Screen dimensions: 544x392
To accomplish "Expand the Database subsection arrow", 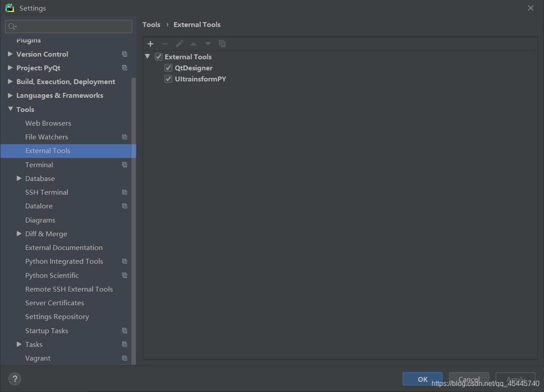I will pyautogui.click(x=19, y=178).
